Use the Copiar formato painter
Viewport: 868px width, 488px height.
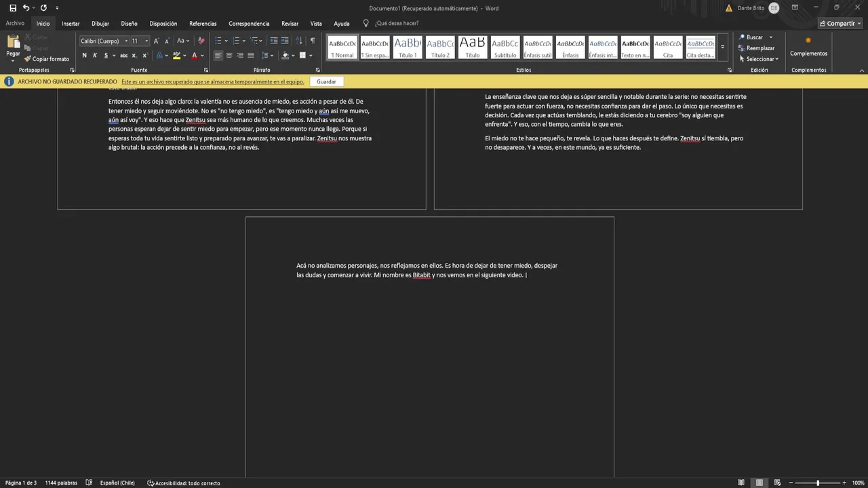click(47, 59)
